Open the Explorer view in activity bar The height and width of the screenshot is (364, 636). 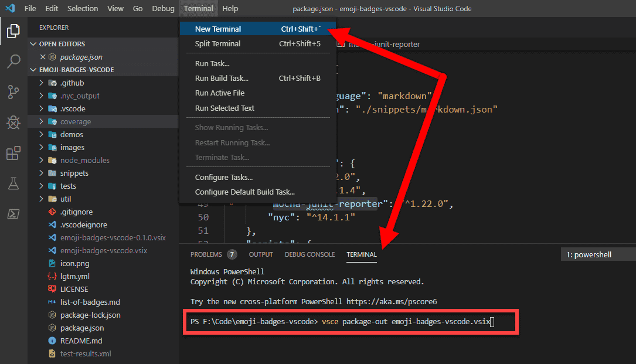13,31
